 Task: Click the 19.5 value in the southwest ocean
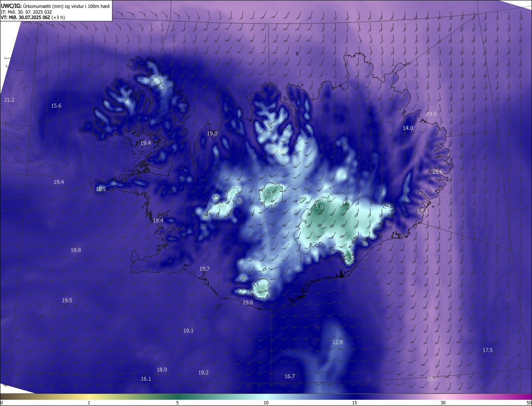pos(67,301)
